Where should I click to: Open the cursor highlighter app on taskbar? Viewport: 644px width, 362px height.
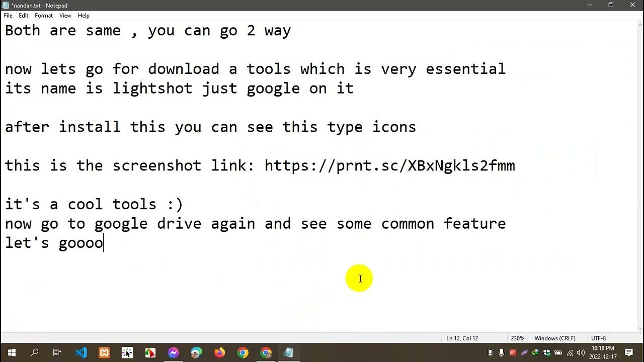pyautogui.click(x=127, y=353)
